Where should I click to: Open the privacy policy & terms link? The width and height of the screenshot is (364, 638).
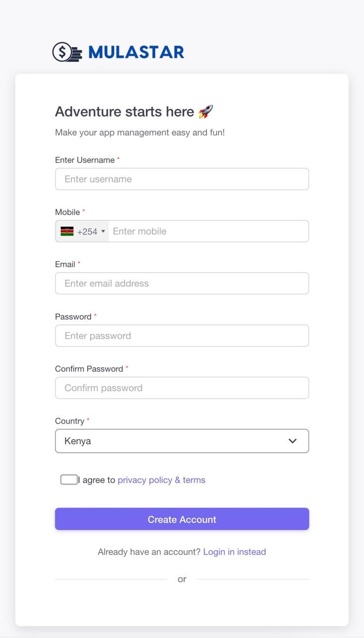[x=161, y=479]
